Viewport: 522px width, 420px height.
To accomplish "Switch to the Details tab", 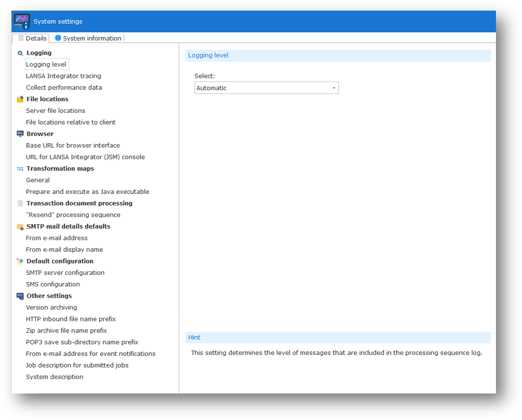I will [x=31, y=38].
